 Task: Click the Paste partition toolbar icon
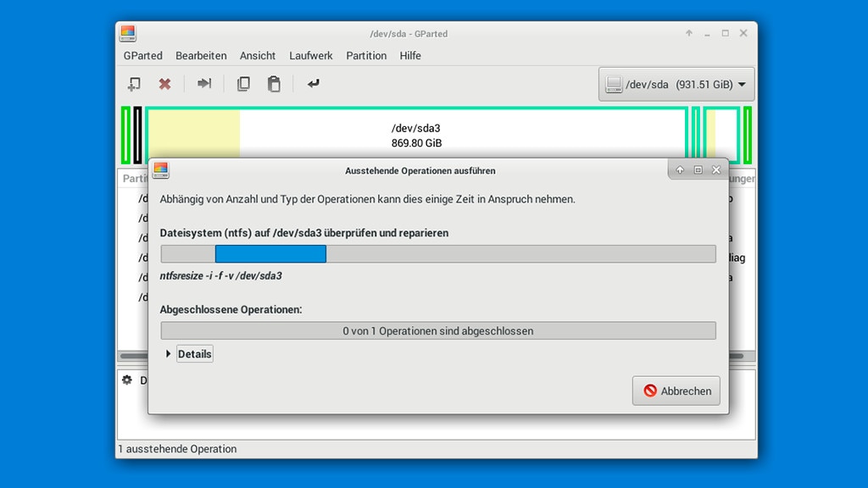tap(274, 84)
